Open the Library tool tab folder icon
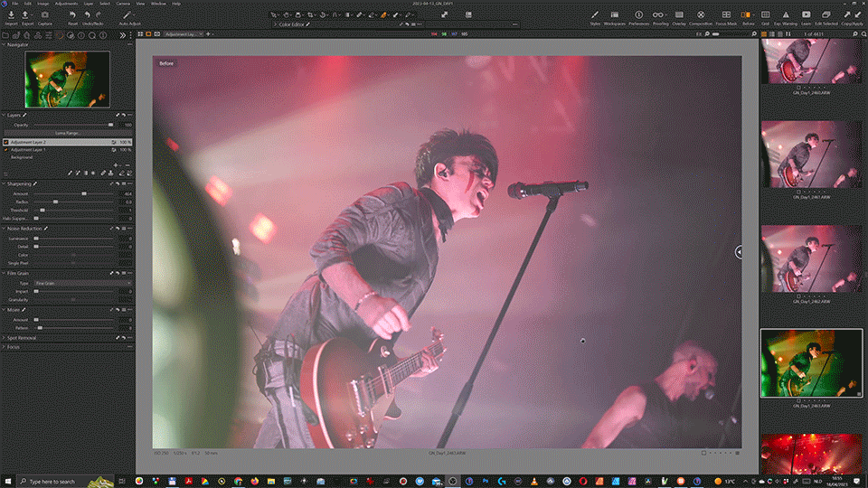Viewport: 868px width, 488px height. pyautogui.click(x=5, y=35)
